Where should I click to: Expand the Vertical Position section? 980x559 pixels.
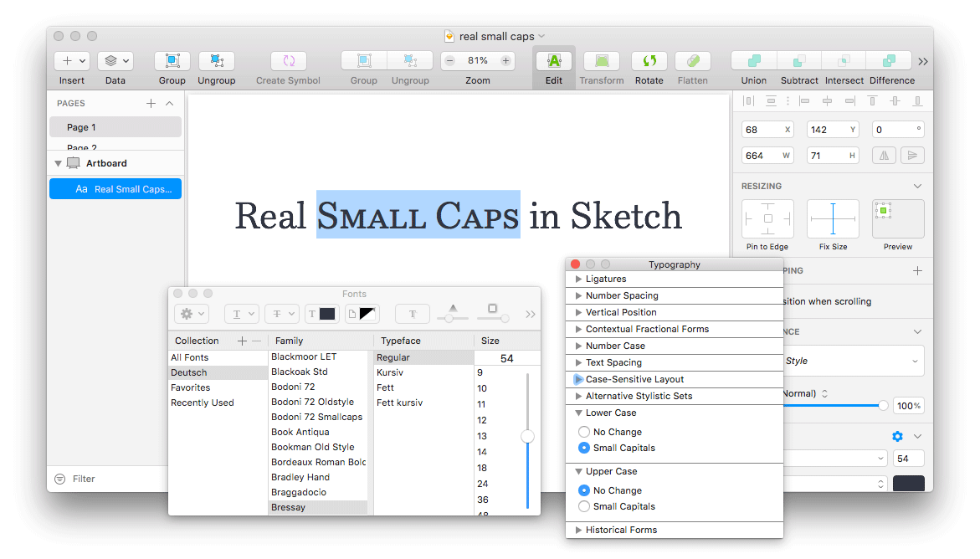click(578, 312)
